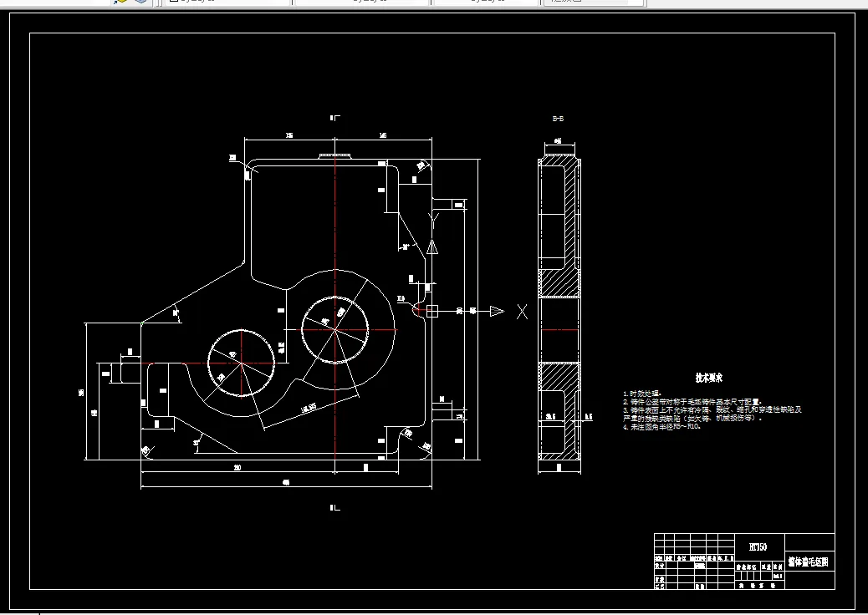
Task: Select the "B-B" section view label
Action: (558, 119)
